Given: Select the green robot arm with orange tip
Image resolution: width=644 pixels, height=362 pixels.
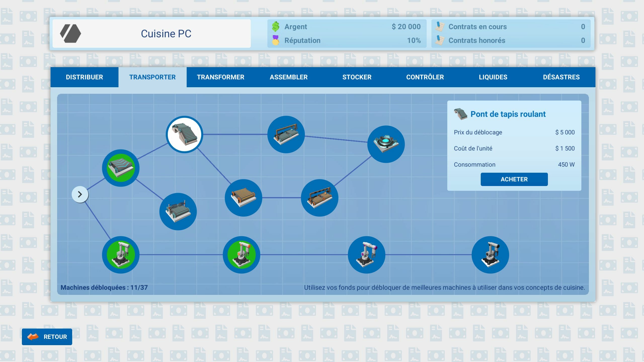Looking at the screenshot, I should pos(242,255).
